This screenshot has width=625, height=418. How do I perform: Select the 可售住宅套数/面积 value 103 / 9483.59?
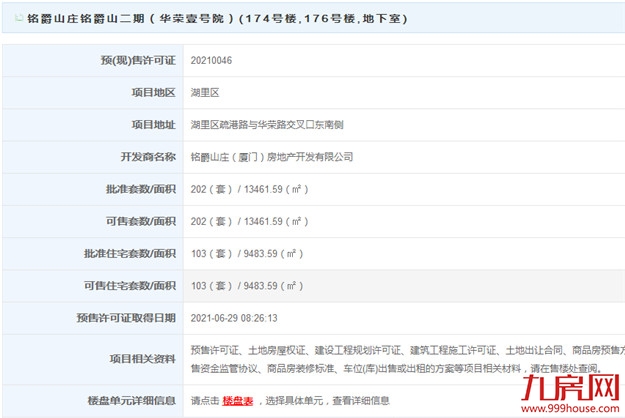247,286
